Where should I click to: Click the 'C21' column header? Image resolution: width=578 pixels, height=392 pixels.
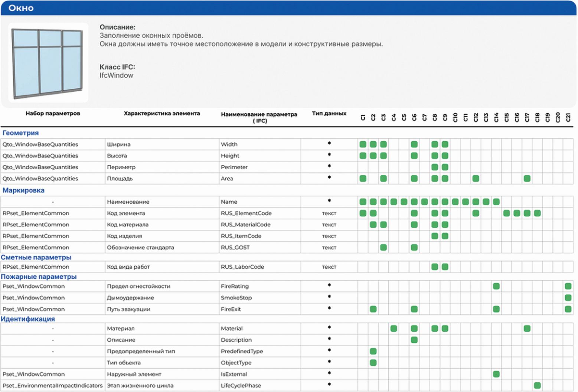click(568, 117)
